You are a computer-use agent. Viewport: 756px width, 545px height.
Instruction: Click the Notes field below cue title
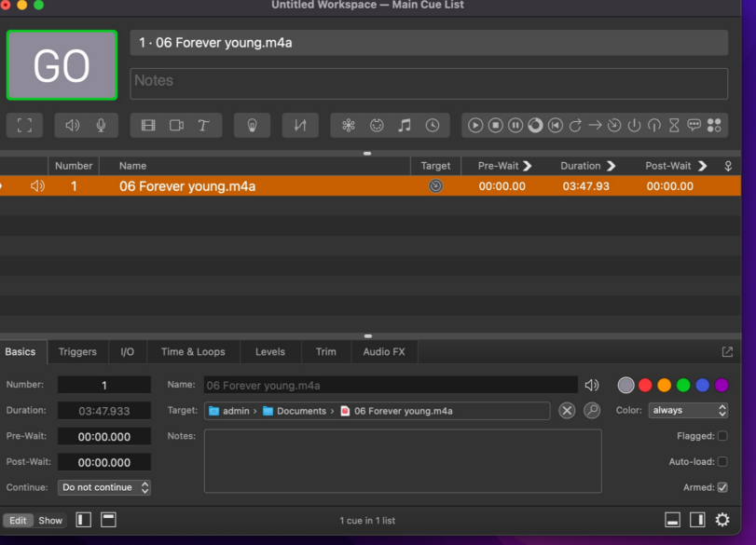429,84
